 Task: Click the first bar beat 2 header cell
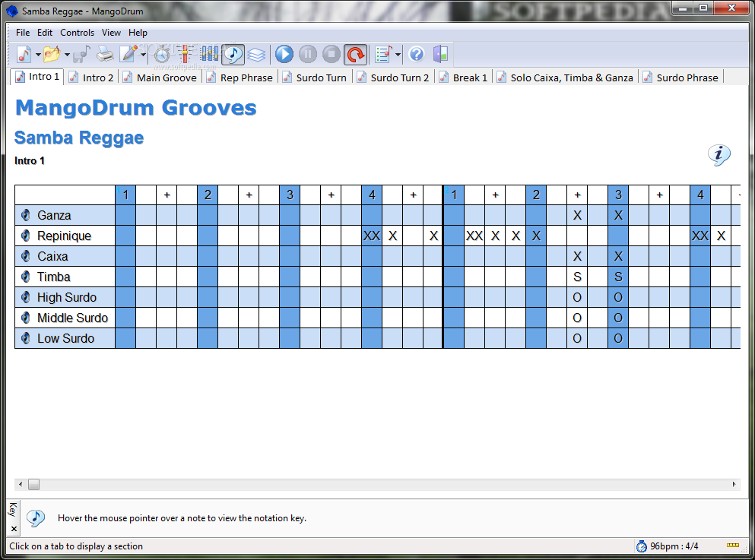(x=208, y=195)
